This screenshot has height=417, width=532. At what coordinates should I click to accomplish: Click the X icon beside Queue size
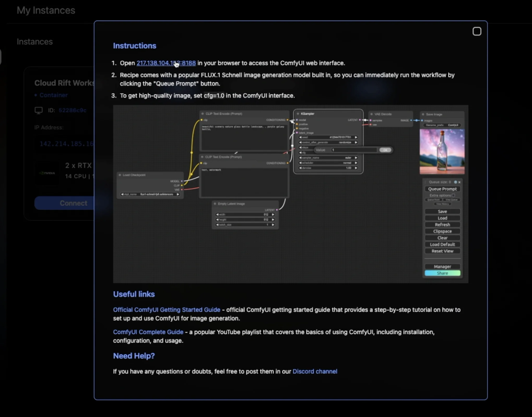pos(459,182)
